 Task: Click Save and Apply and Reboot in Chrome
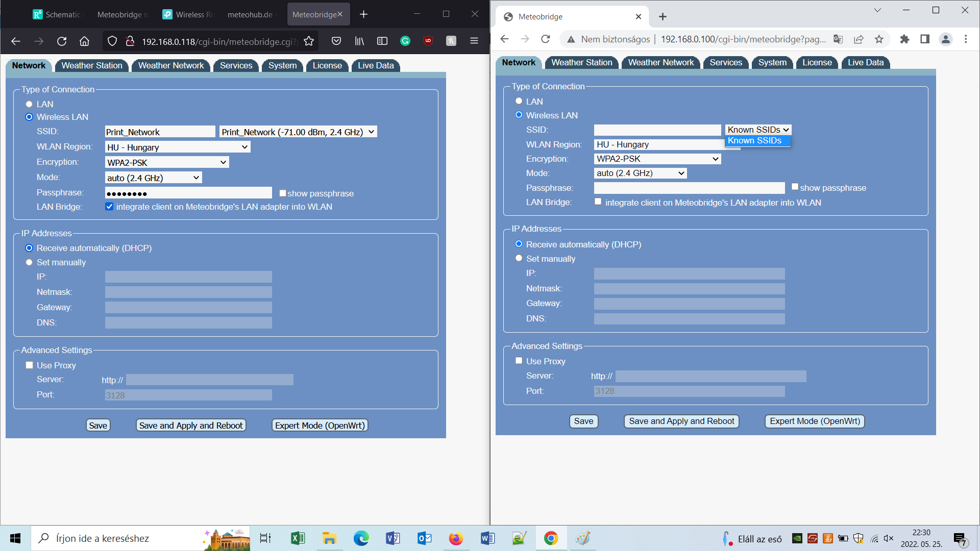pos(681,421)
